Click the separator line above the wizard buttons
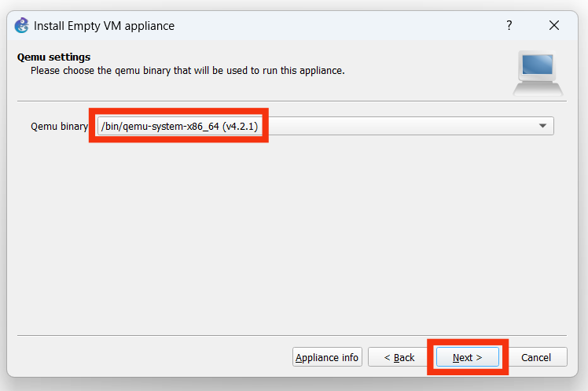 (291, 335)
